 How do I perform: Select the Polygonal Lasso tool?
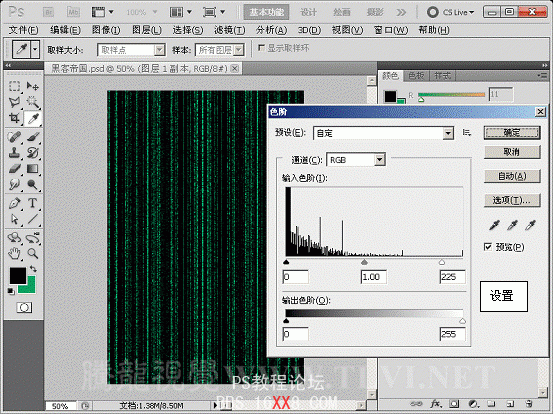pos(14,102)
